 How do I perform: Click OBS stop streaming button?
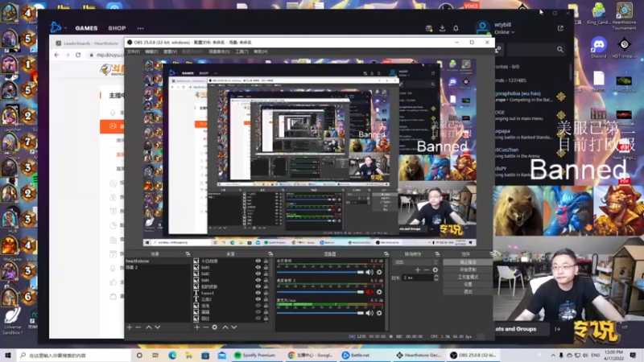[x=468, y=262]
